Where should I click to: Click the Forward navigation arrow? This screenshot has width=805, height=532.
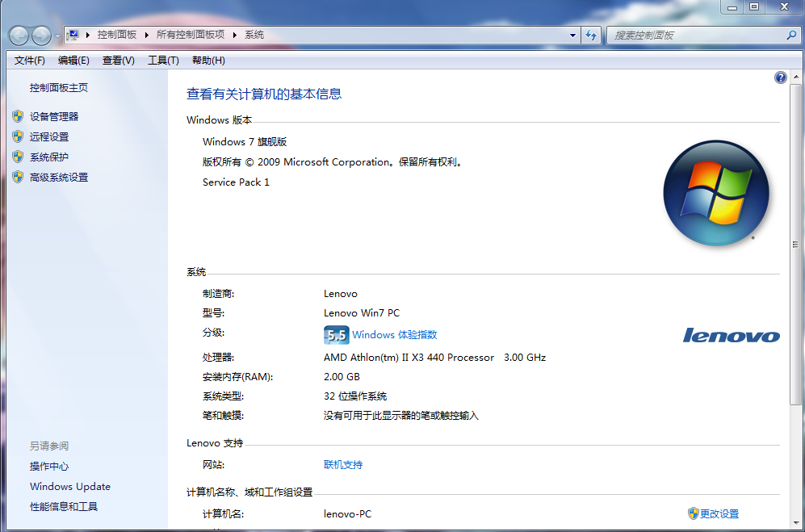coord(42,36)
